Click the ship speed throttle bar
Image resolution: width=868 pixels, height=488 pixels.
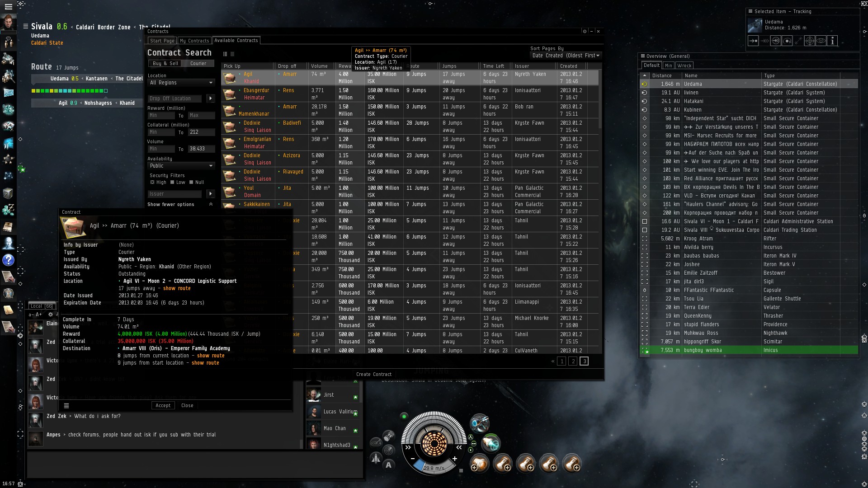[x=434, y=468]
